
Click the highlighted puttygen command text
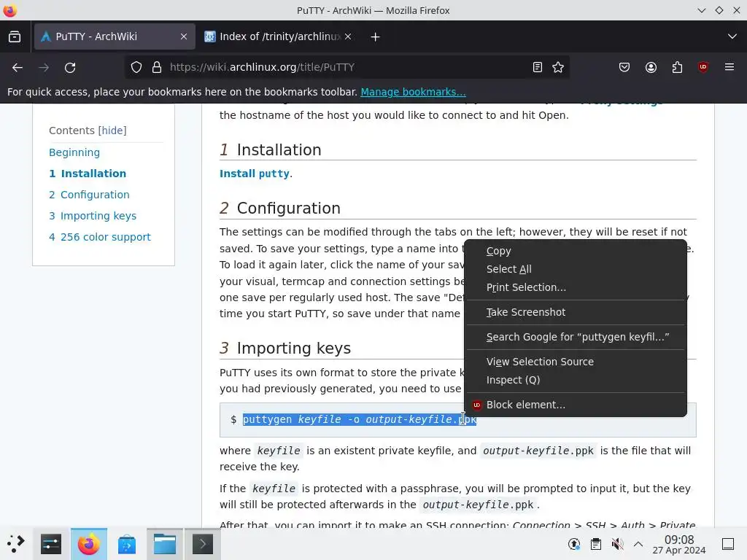360,419
